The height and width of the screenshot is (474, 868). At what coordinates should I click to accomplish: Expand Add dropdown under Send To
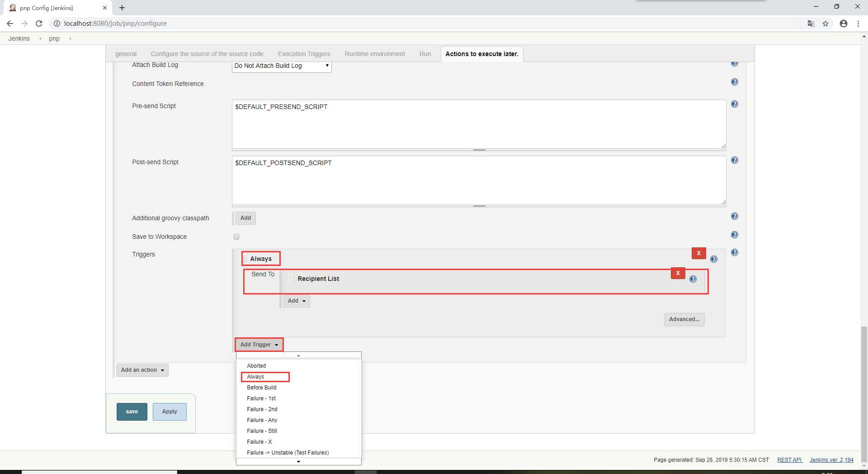tap(297, 301)
